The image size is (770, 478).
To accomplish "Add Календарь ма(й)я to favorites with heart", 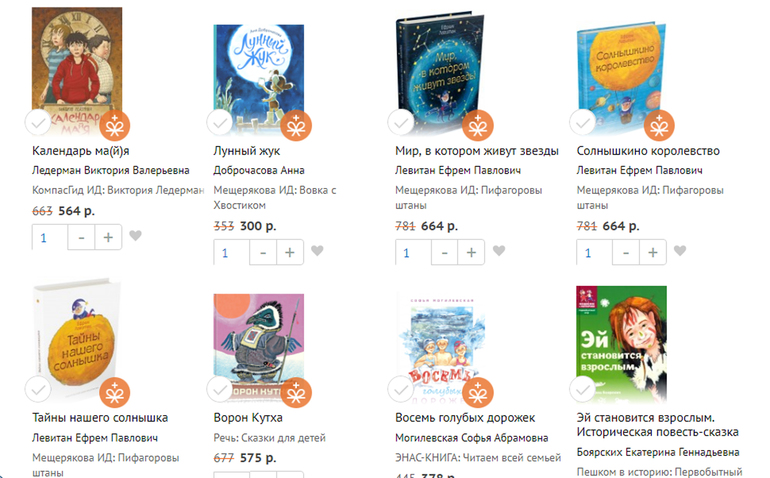I will 136,235.
